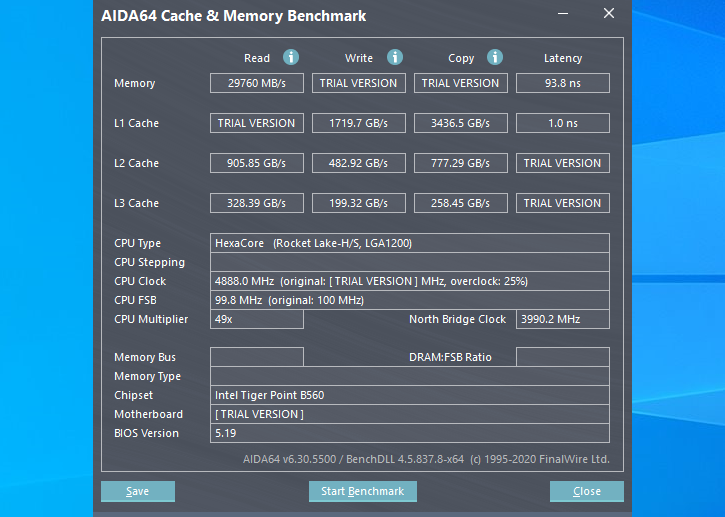Image resolution: width=725 pixels, height=517 pixels.
Task: Select L3 Cache Read 328.39 GB/s
Action: click(257, 203)
